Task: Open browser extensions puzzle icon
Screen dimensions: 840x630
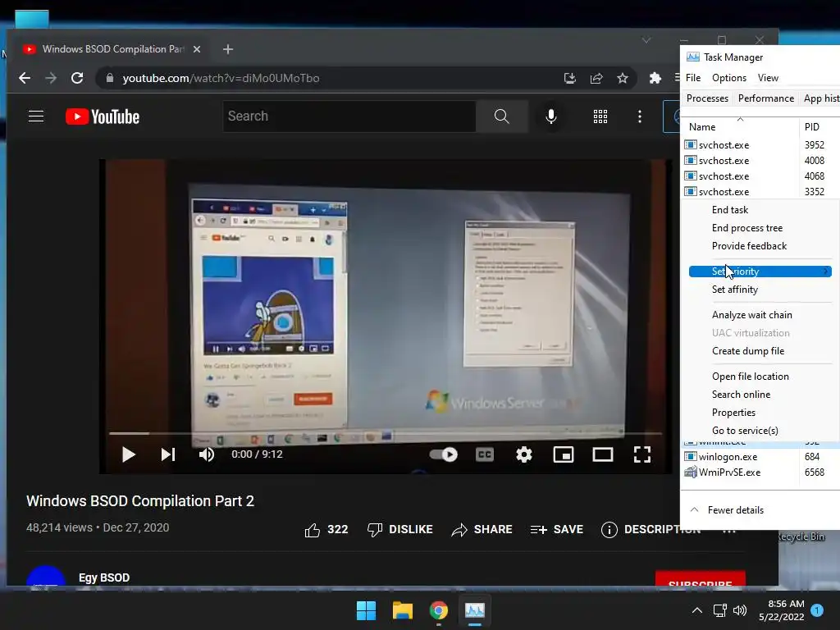Action: tap(655, 78)
